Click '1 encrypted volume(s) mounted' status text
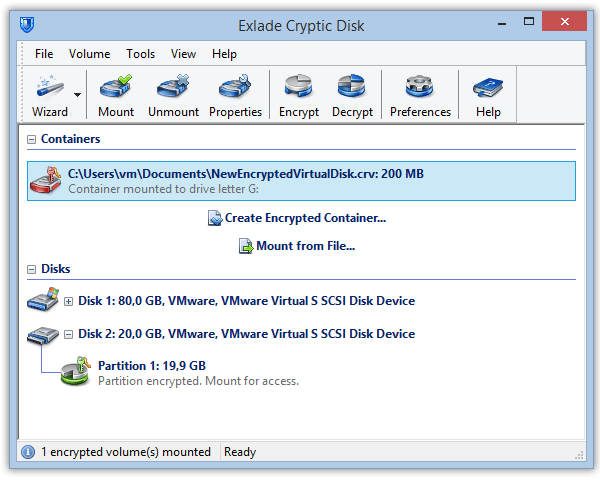 126,452
